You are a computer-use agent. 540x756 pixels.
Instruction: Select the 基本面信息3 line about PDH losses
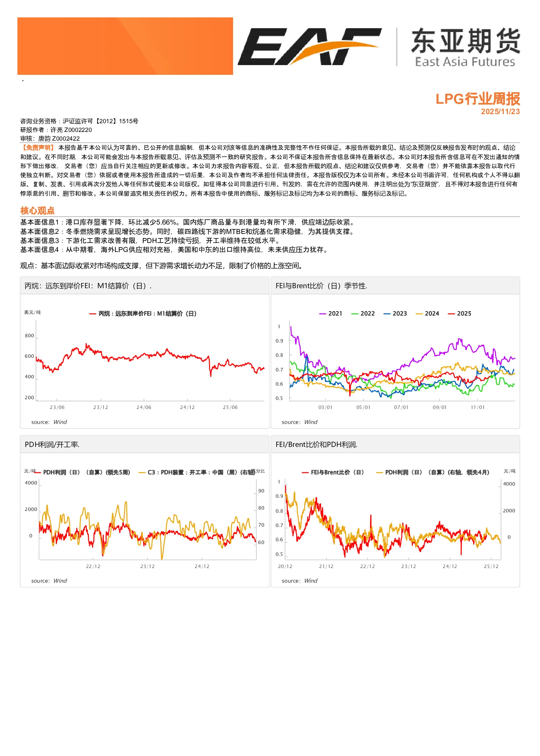point(151,241)
